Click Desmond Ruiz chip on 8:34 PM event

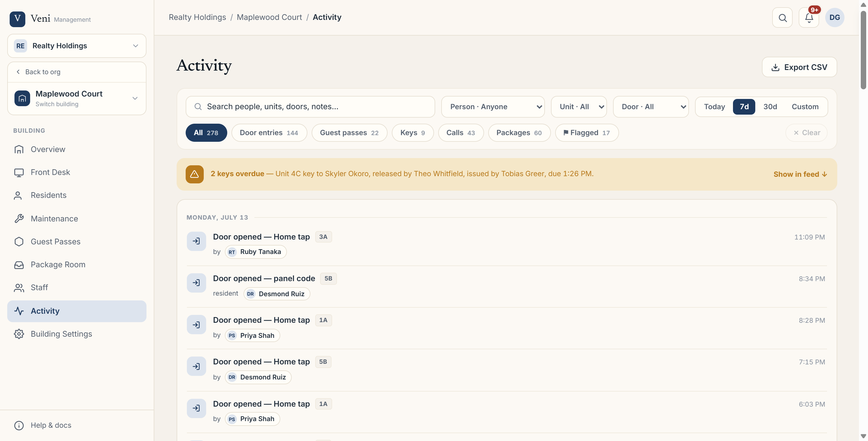pos(277,294)
